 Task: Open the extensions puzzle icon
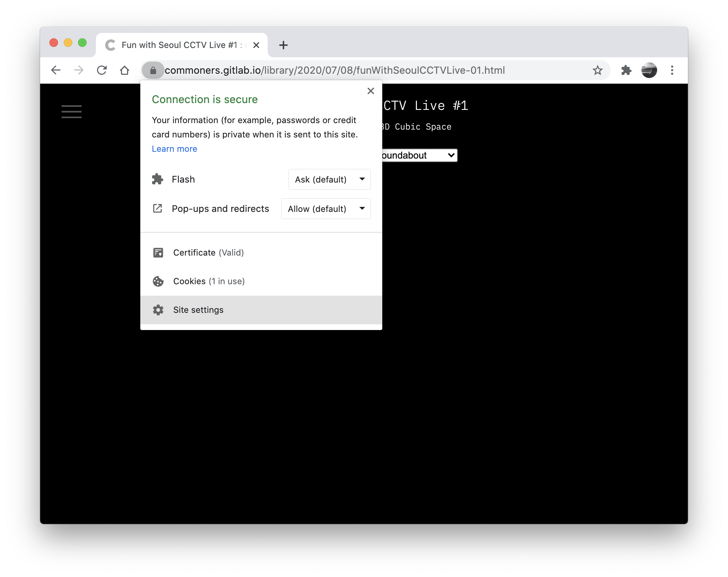click(626, 70)
